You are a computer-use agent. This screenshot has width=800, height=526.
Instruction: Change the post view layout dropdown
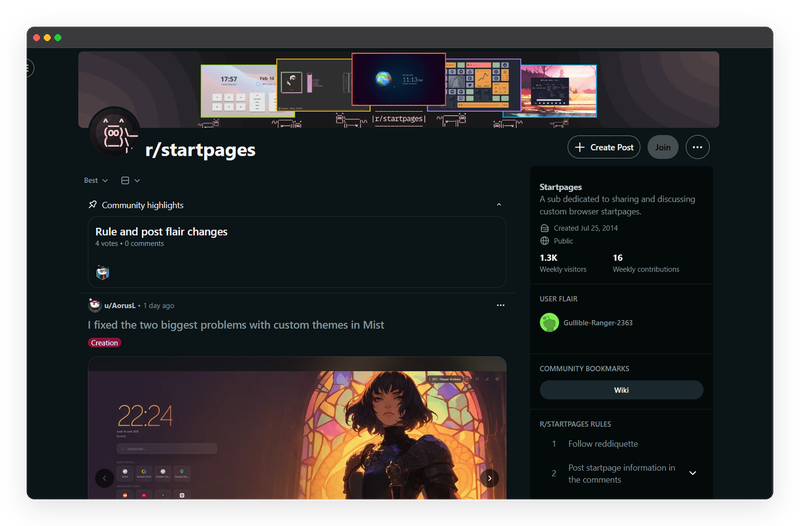(131, 181)
